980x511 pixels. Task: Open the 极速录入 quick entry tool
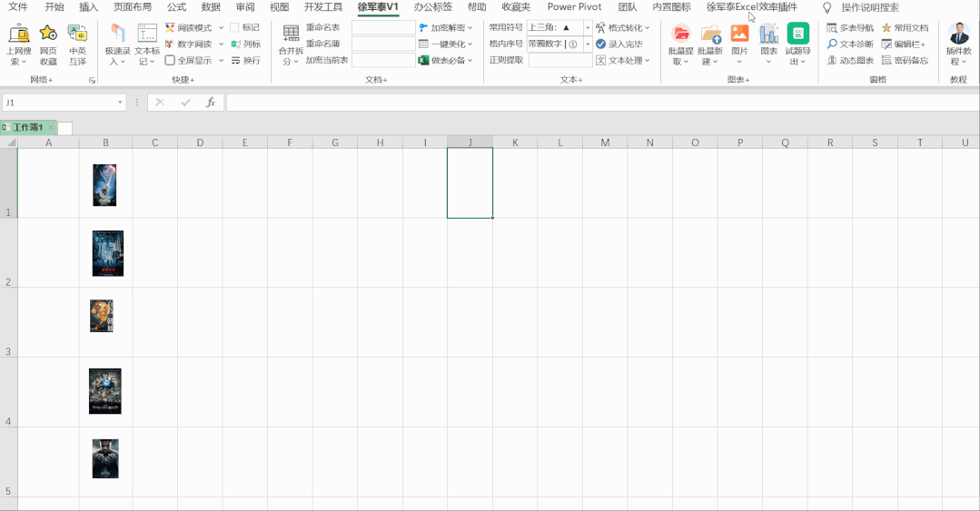tap(117, 44)
